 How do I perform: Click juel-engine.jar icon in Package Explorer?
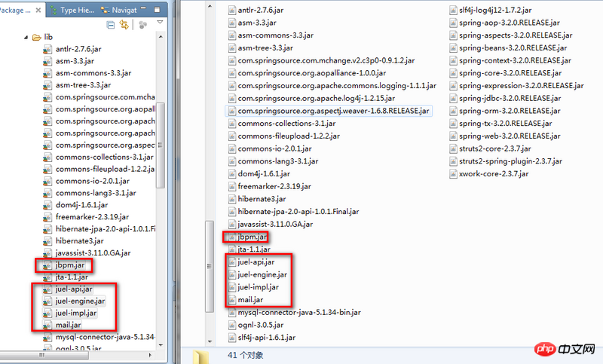pyautogui.click(x=47, y=301)
